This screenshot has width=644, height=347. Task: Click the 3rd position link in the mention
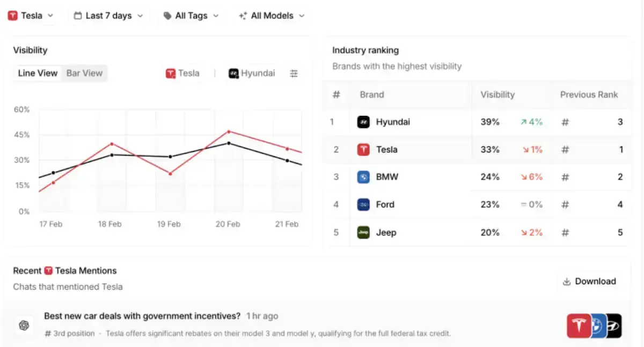(70, 333)
